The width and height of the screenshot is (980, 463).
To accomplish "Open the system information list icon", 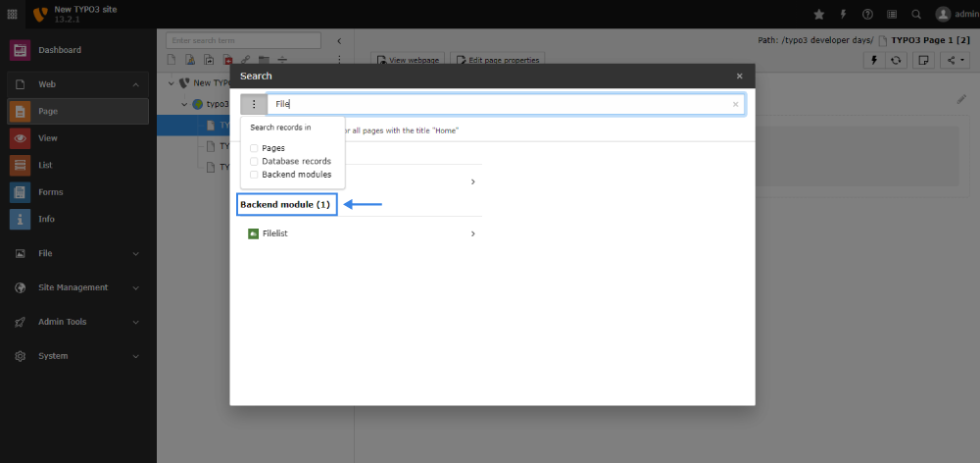I will pyautogui.click(x=892, y=14).
